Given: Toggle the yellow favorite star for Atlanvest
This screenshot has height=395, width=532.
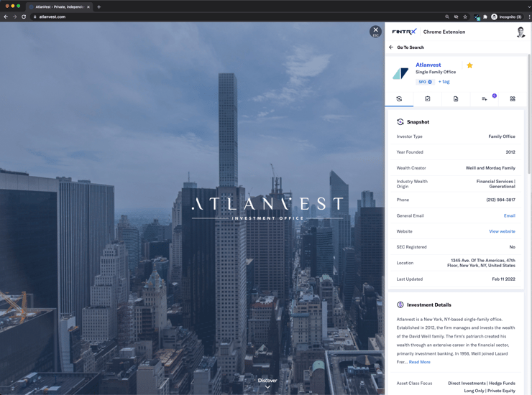Looking at the screenshot, I should [x=469, y=65].
